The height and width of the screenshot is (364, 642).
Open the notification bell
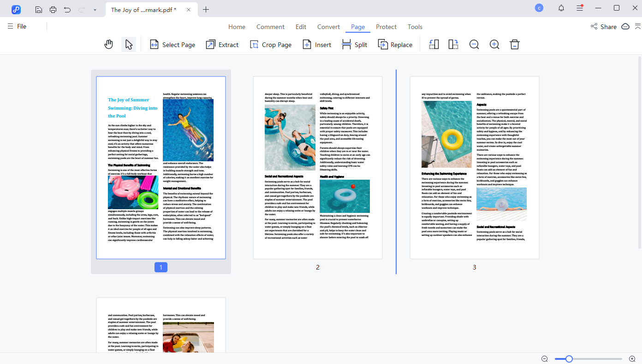[560, 8]
